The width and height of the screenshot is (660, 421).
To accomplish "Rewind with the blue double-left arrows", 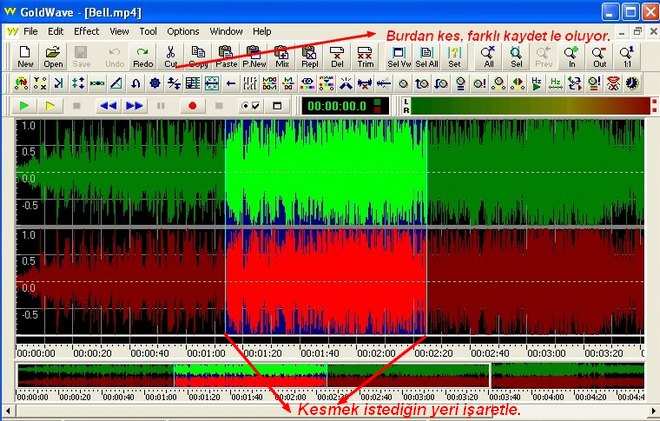I will 108,106.
